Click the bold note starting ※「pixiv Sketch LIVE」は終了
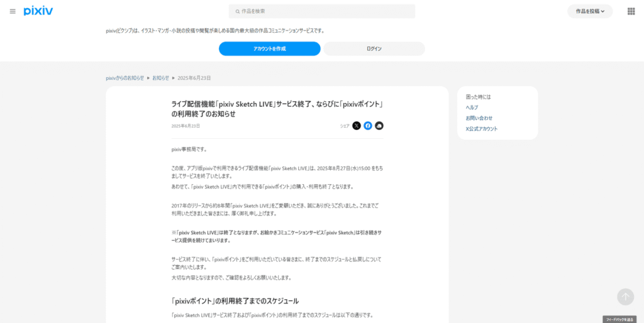 [277, 236]
